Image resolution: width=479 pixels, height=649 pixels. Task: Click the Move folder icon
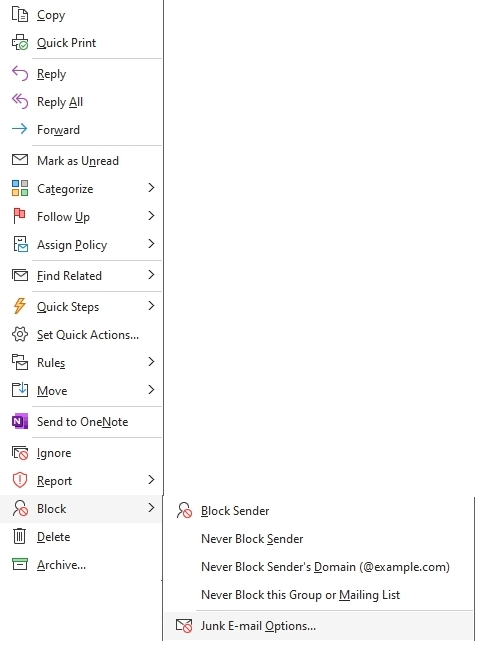pyautogui.click(x=19, y=390)
